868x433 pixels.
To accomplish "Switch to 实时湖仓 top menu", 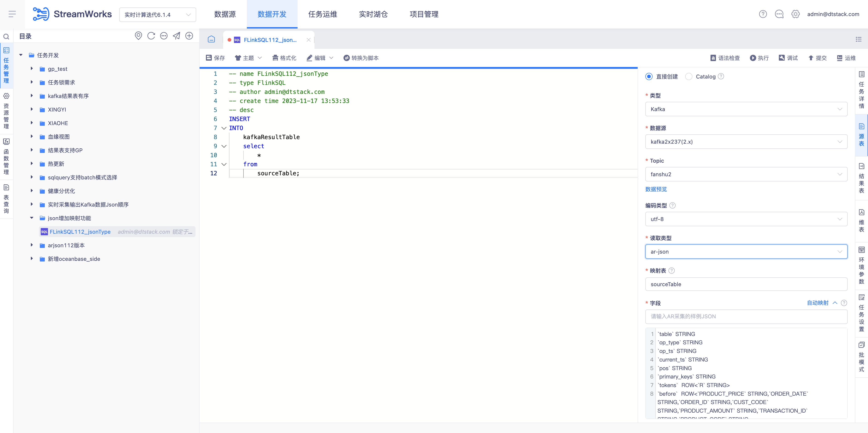I will [x=373, y=14].
